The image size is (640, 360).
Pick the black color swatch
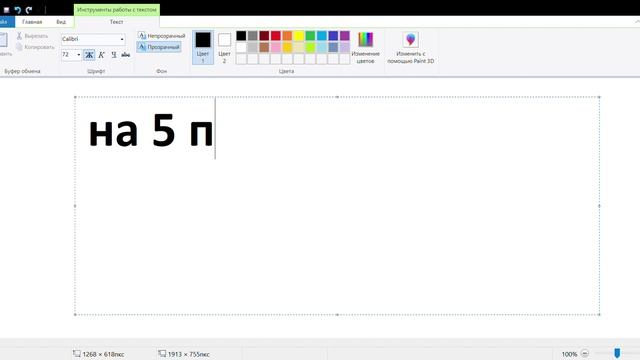tap(241, 36)
